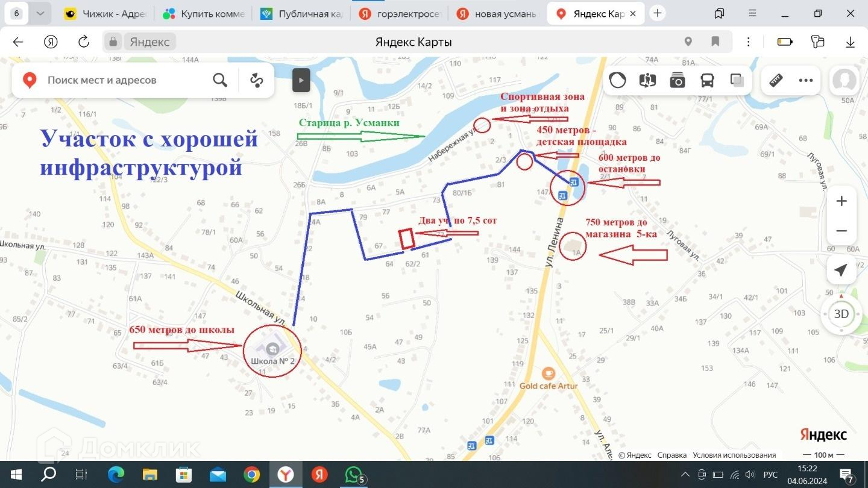
Task: Click the Школа № 2 map marker
Action: (272, 349)
